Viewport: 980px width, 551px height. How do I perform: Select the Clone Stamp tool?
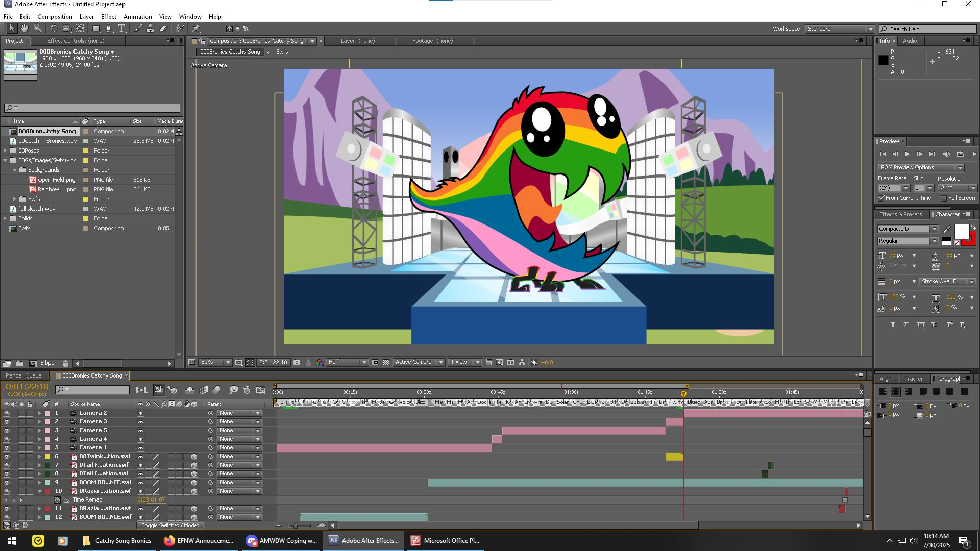(x=150, y=29)
